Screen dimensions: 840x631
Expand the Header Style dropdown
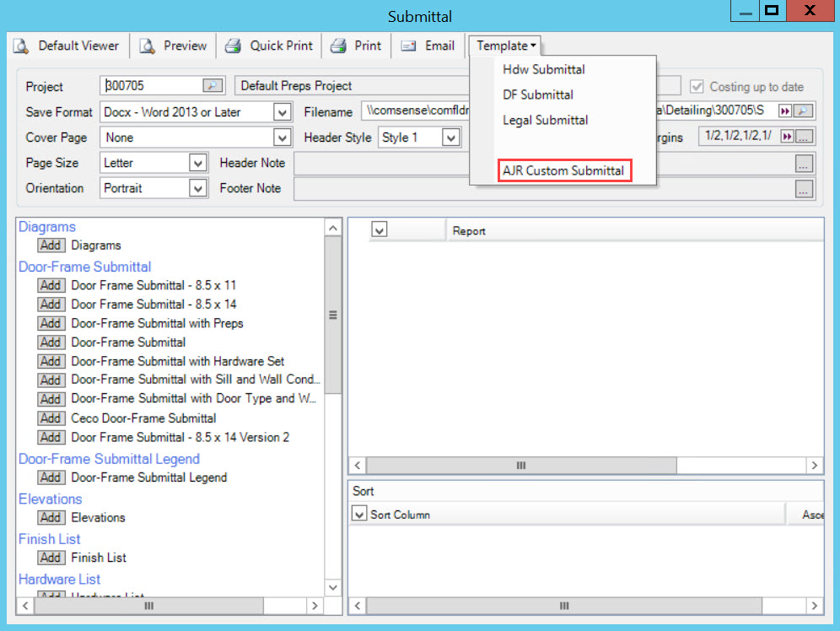point(451,138)
